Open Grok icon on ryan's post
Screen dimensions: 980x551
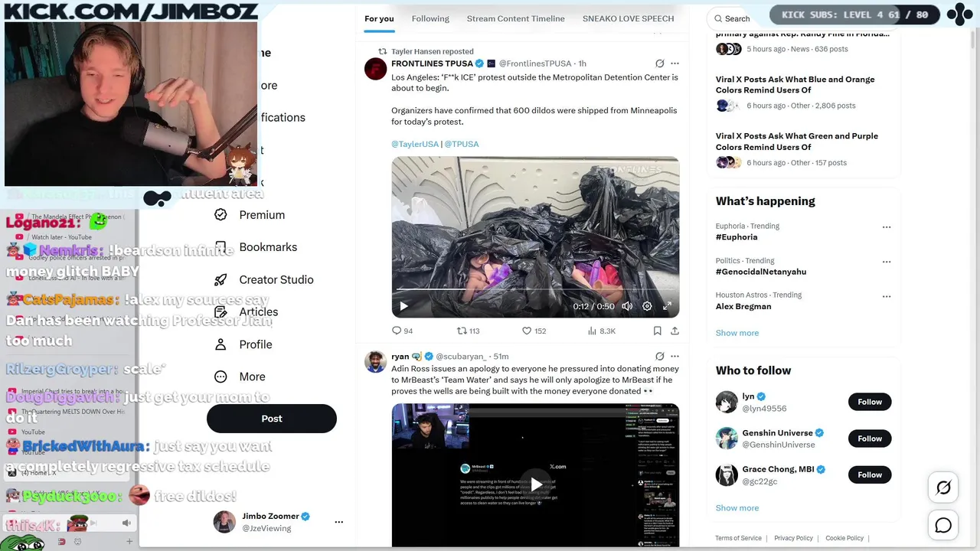[x=659, y=356]
